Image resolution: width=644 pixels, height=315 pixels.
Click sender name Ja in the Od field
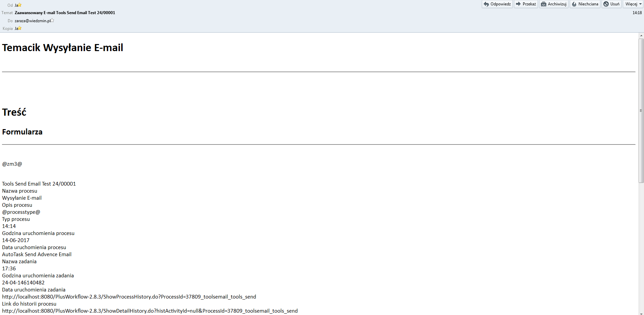[x=16, y=5]
